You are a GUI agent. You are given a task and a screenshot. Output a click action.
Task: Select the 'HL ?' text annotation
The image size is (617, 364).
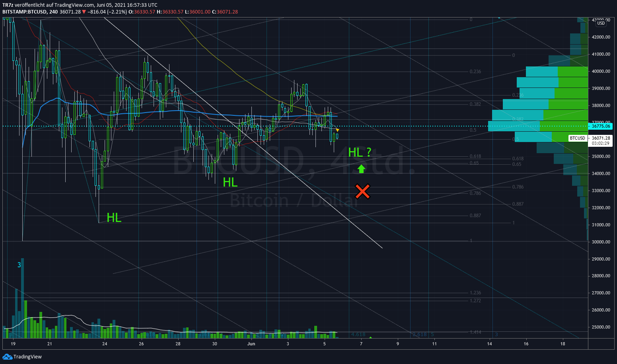(360, 152)
